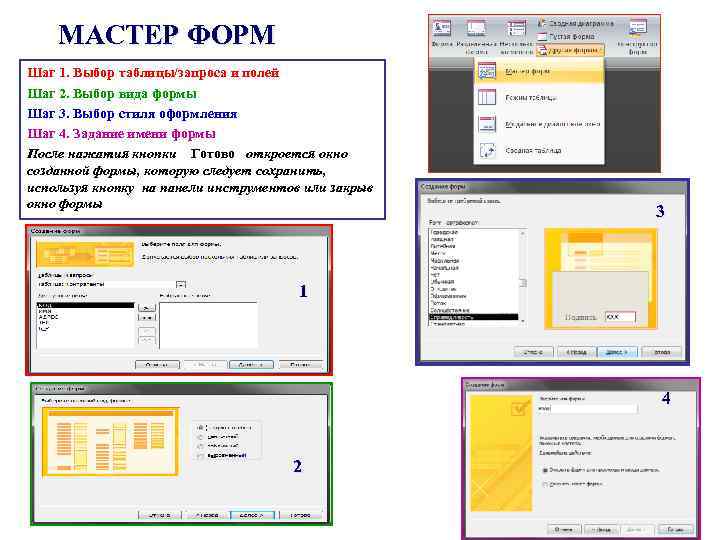Screen dimensions: 720x540
Task: Click Finish in the step 3 dialog
Action: [x=661, y=352]
